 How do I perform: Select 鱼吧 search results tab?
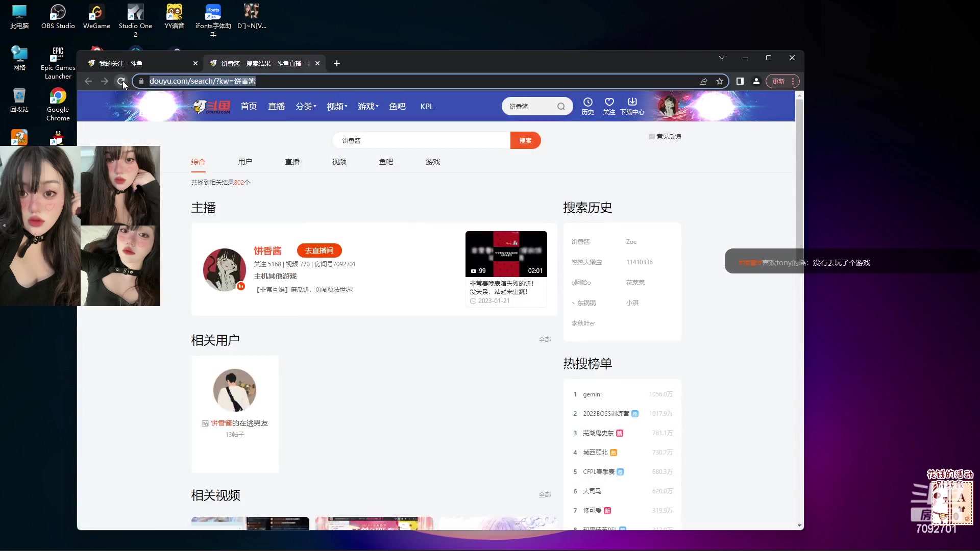click(386, 162)
